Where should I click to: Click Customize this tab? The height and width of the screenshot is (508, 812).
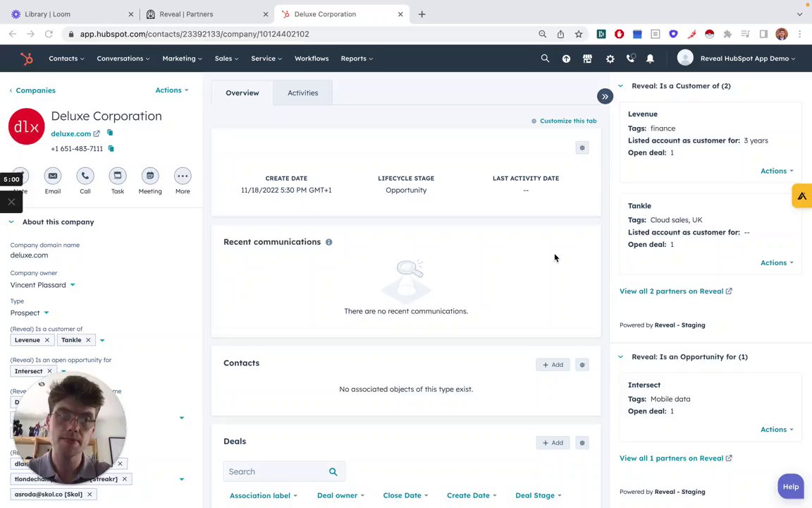pyautogui.click(x=563, y=121)
